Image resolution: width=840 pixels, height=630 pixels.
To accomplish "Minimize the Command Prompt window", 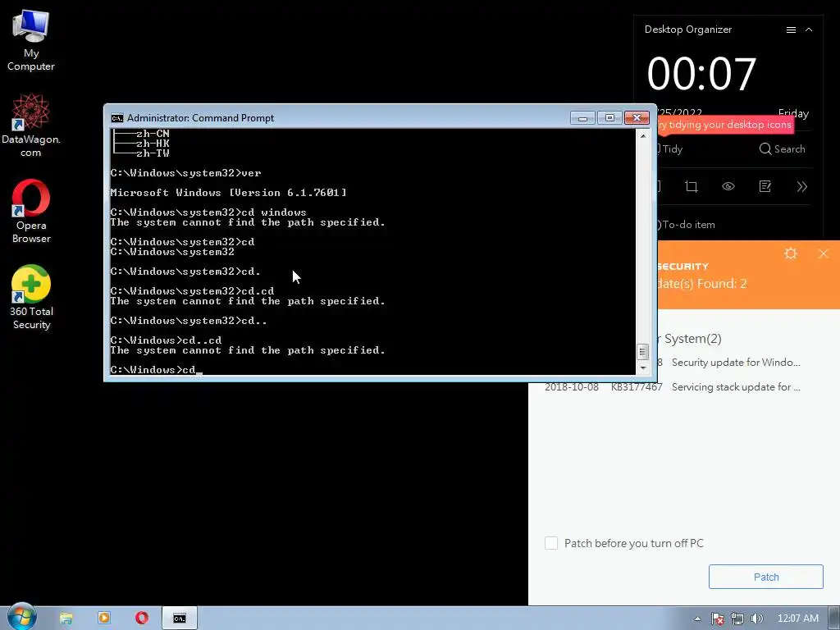I will click(x=582, y=118).
